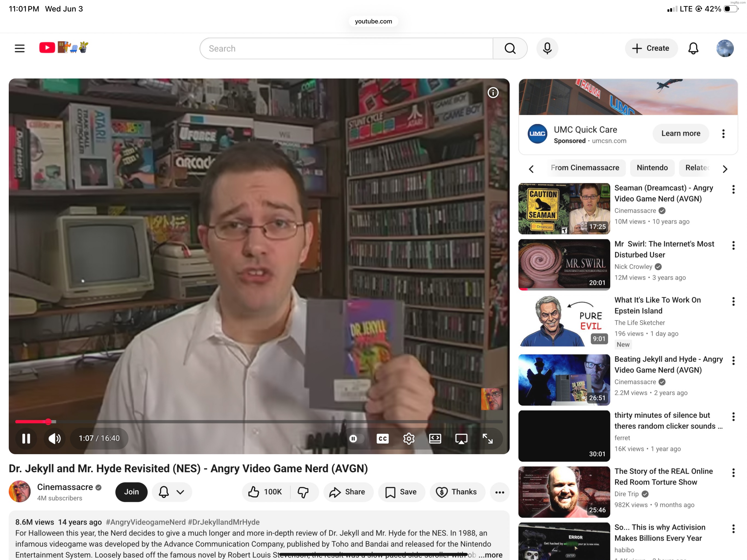This screenshot has width=747, height=560.
Task: Click the red progress scrubber handle
Action: pyautogui.click(x=48, y=422)
